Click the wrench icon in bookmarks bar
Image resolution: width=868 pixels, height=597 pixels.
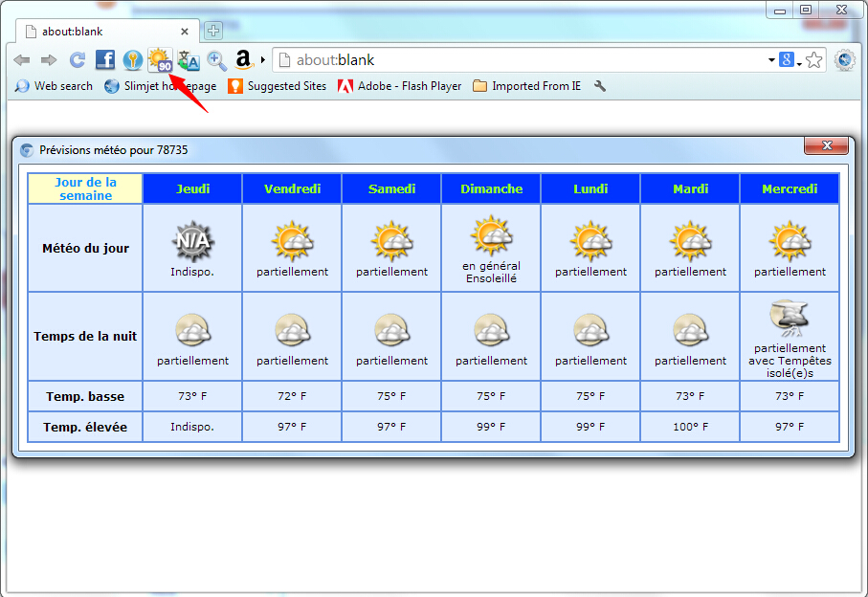pyautogui.click(x=599, y=86)
